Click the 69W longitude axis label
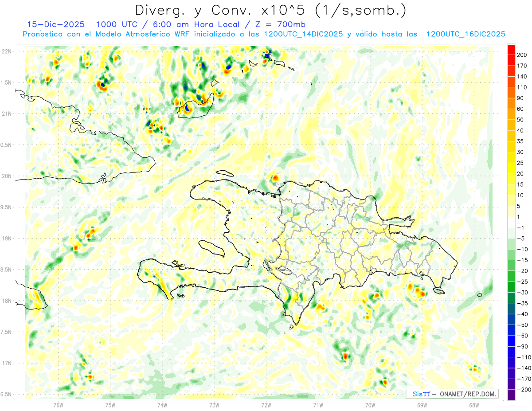 click(x=422, y=405)
